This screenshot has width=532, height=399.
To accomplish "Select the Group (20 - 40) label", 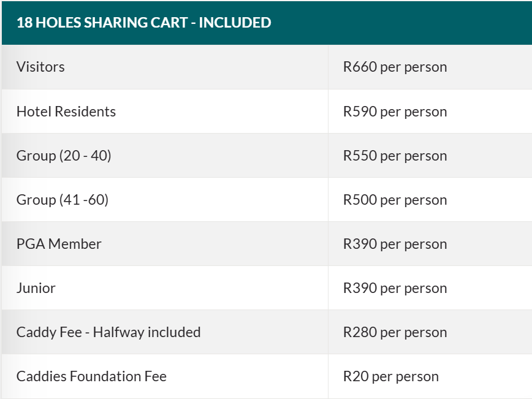I will [x=64, y=156].
